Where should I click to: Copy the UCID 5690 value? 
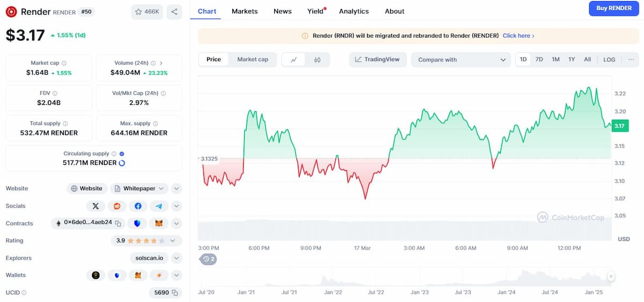pos(175,293)
